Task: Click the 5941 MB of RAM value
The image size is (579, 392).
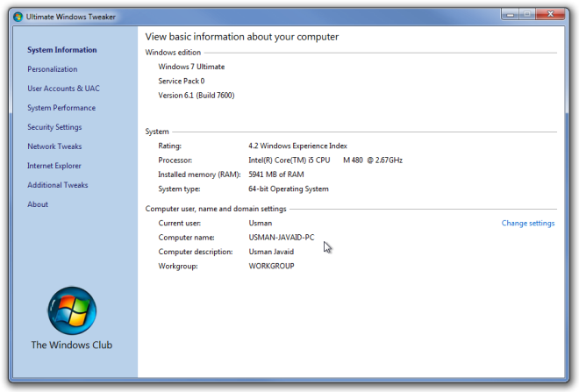Action: (x=276, y=175)
